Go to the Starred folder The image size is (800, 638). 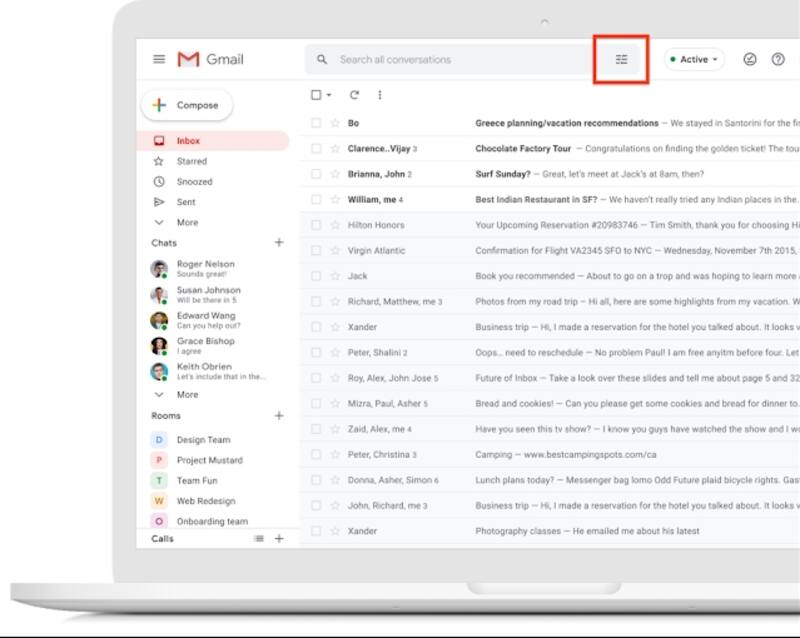click(x=191, y=161)
